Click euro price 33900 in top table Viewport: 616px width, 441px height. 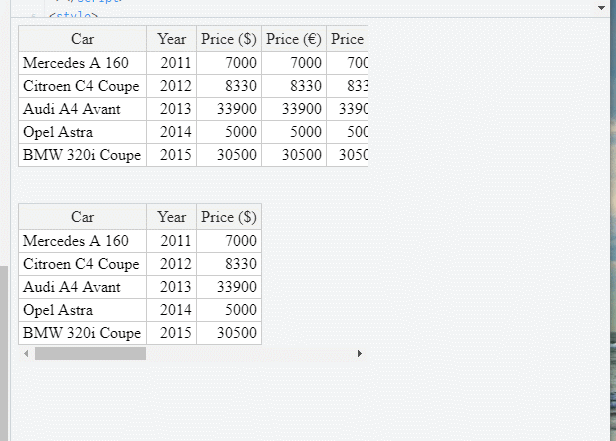[x=294, y=109]
